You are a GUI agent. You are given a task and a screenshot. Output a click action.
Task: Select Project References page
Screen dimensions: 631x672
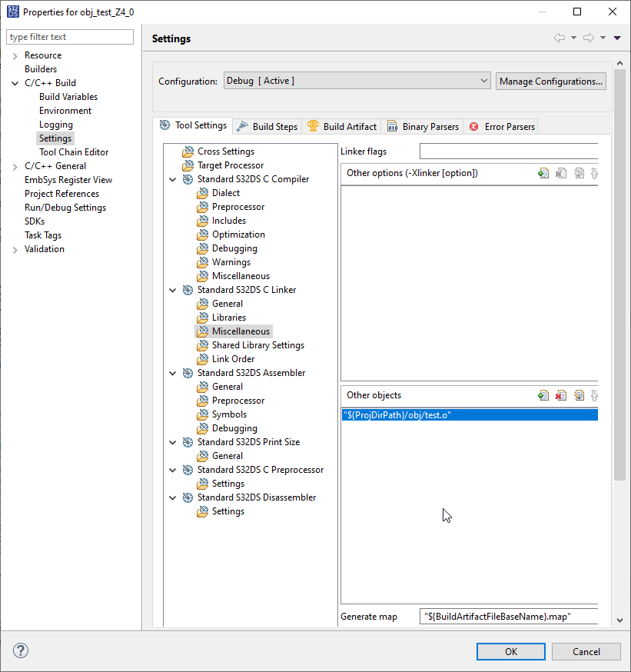tap(61, 194)
